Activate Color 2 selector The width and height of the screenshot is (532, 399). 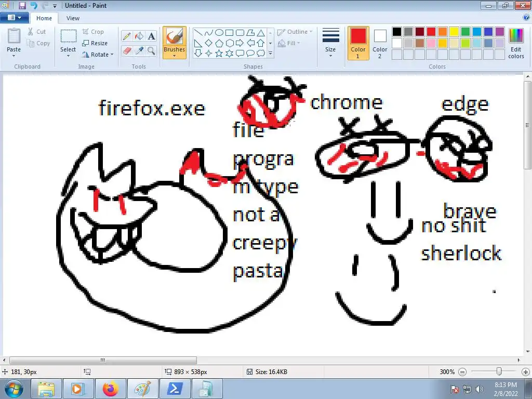pyautogui.click(x=380, y=44)
